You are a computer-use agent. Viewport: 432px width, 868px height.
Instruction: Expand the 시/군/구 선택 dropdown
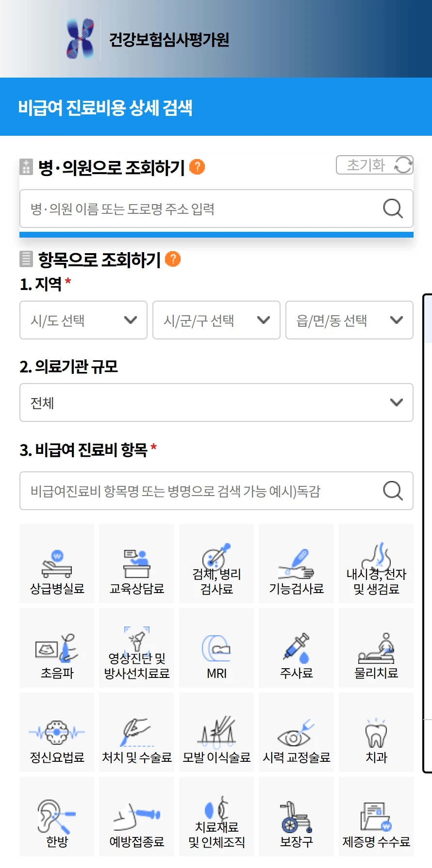(216, 320)
